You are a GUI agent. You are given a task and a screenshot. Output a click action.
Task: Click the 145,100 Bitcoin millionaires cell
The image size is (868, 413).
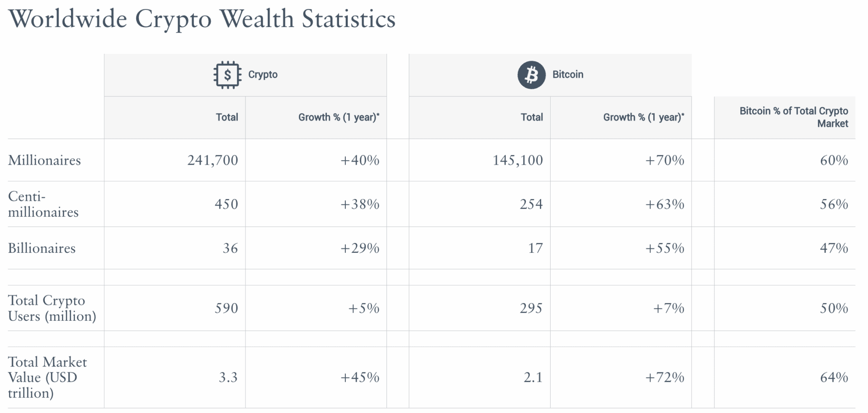point(517,160)
